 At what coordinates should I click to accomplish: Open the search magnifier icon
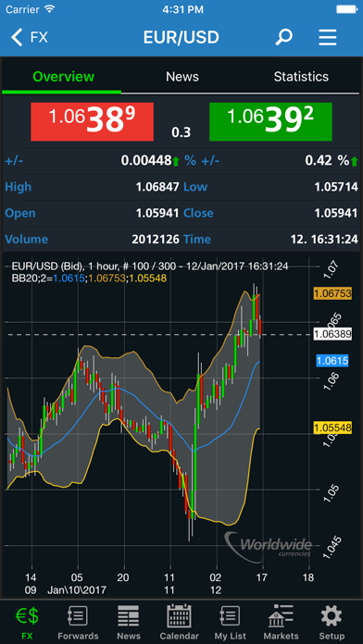[x=283, y=37]
